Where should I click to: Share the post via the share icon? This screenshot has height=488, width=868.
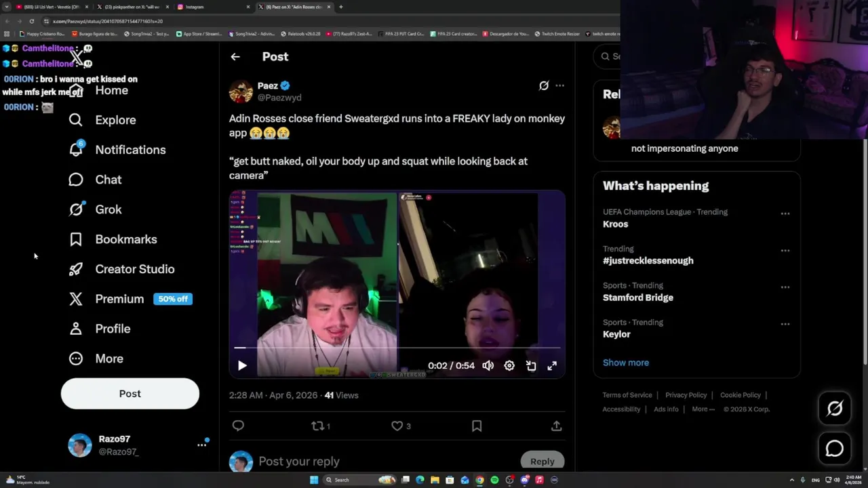pyautogui.click(x=556, y=426)
